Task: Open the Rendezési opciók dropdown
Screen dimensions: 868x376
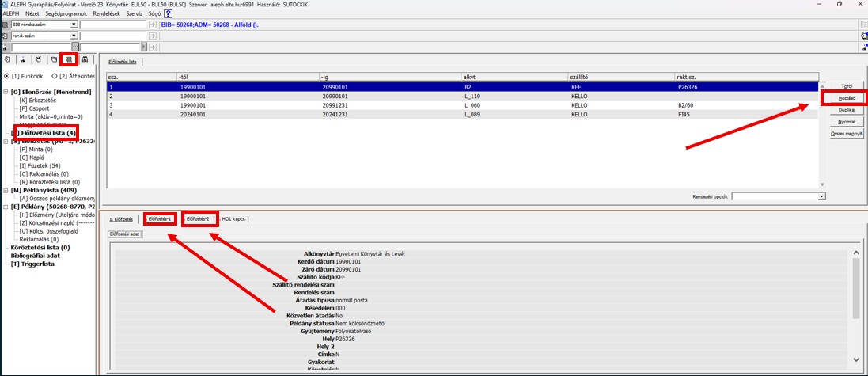Action: pyautogui.click(x=821, y=196)
